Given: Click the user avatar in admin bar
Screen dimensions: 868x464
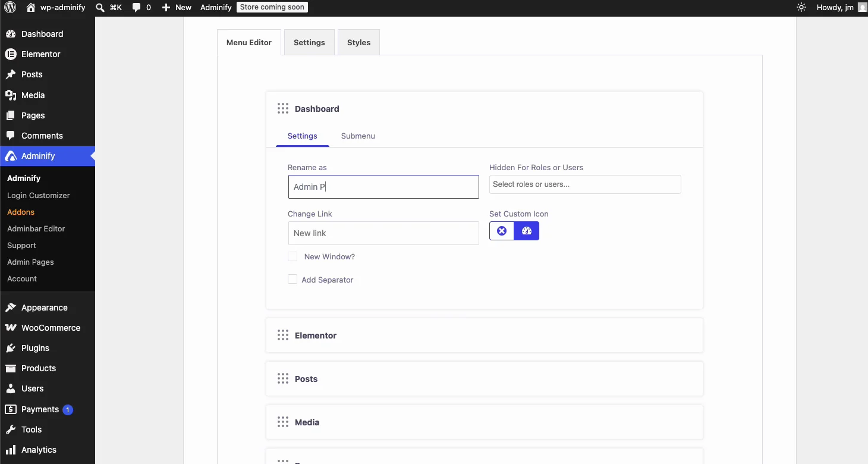Looking at the screenshot, I should click(862, 8).
